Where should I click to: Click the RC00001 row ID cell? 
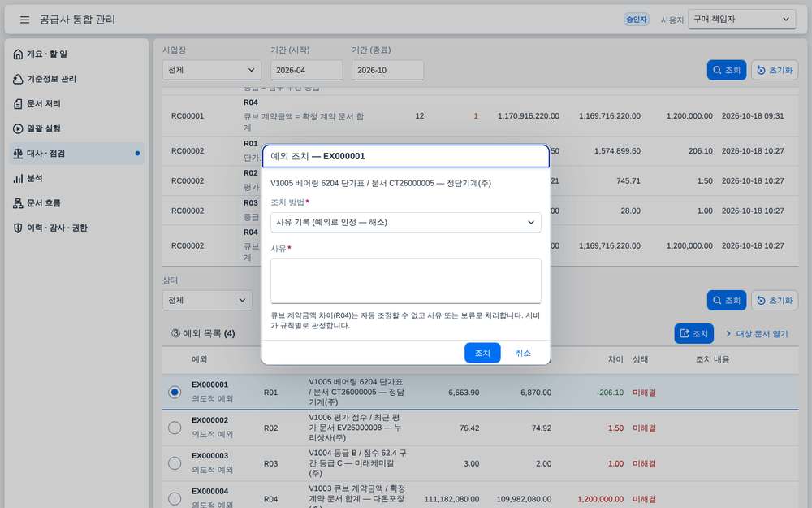click(188, 116)
